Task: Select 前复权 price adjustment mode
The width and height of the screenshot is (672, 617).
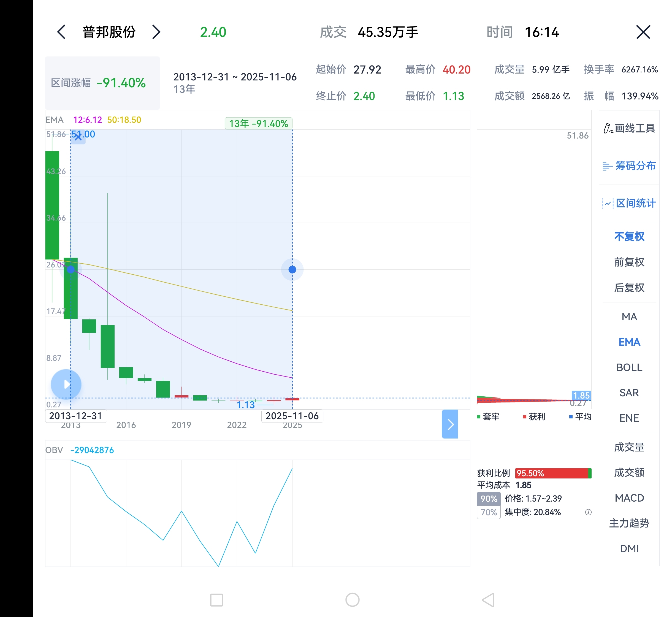Action: point(629,262)
